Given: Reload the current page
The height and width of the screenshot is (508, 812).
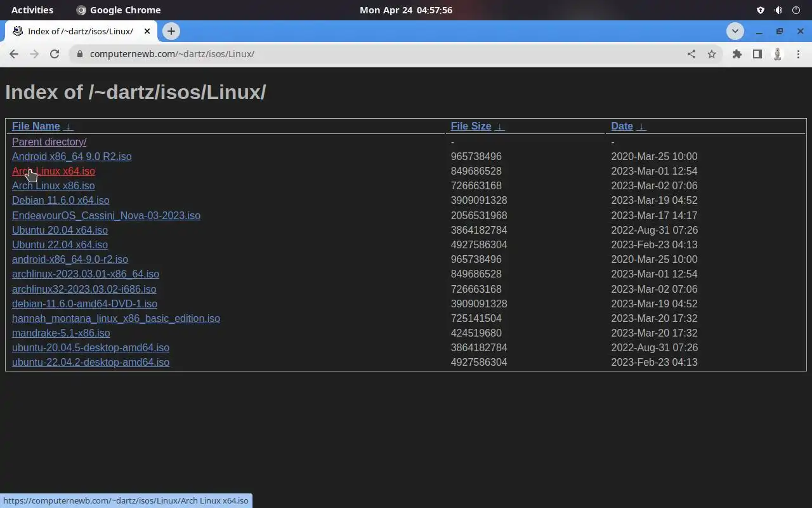Looking at the screenshot, I should click(55, 54).
